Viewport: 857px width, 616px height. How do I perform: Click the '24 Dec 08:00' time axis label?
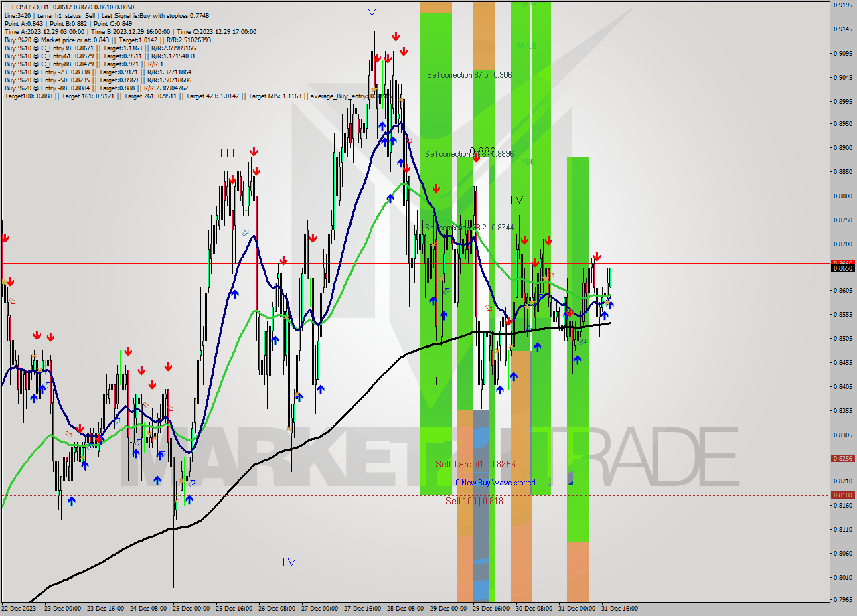click(148, 609)
